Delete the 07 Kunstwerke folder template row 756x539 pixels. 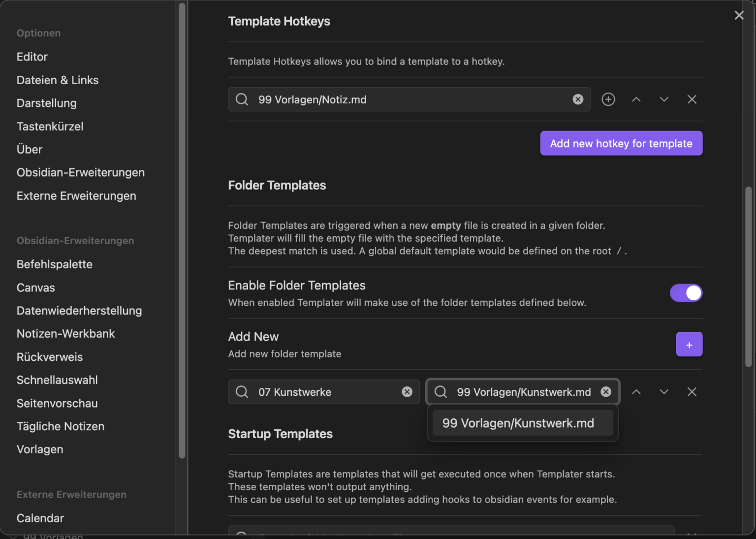point(692,392)
